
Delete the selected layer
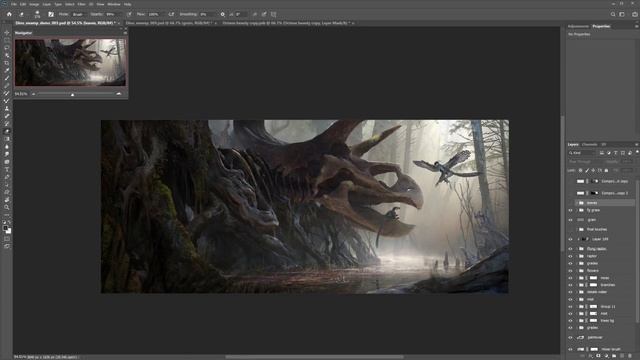[x=630, y=356]
